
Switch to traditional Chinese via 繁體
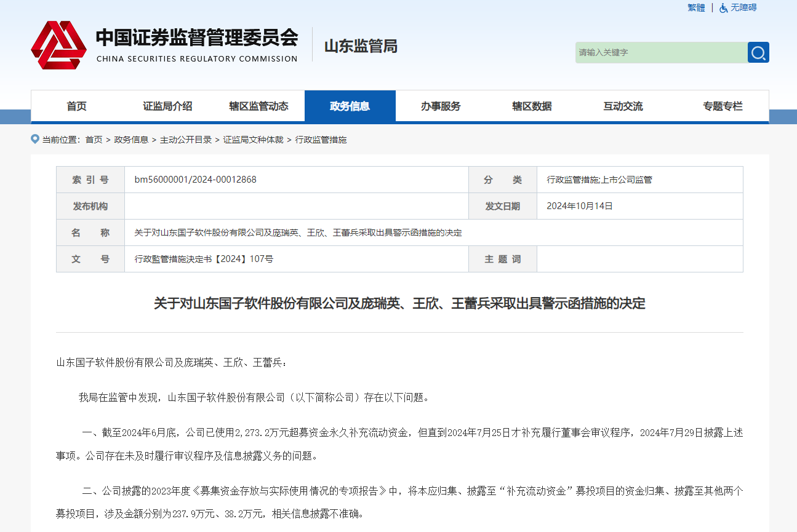(x=696, y=8)
